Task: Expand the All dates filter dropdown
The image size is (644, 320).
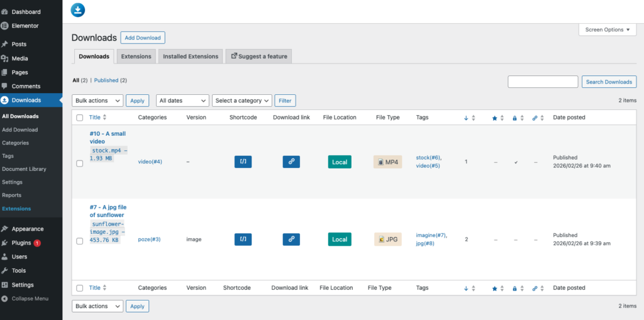Action: pos(182,101)
